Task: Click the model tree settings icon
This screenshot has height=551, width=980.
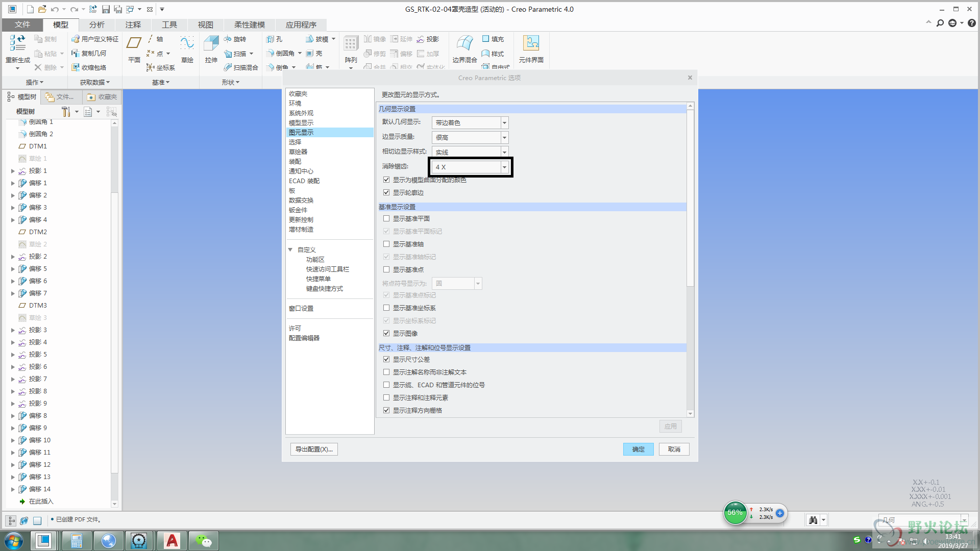Action: pyautogui.click(x=66, y=112)
